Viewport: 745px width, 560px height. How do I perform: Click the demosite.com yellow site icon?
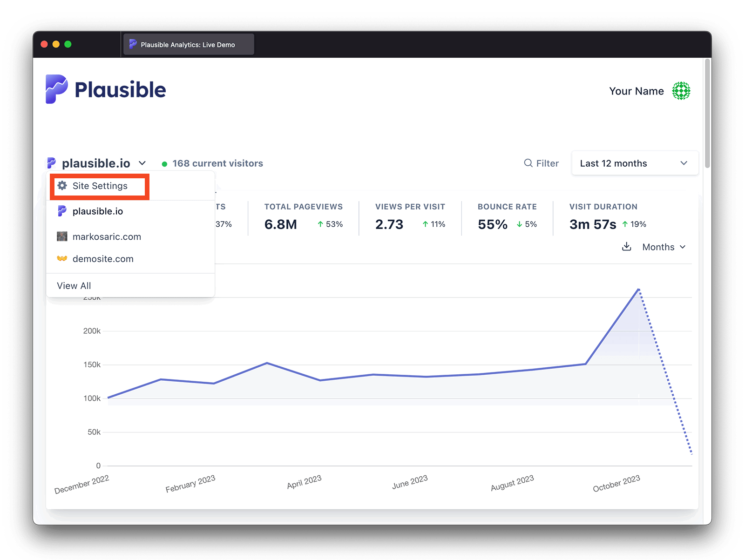click(62, 258)
